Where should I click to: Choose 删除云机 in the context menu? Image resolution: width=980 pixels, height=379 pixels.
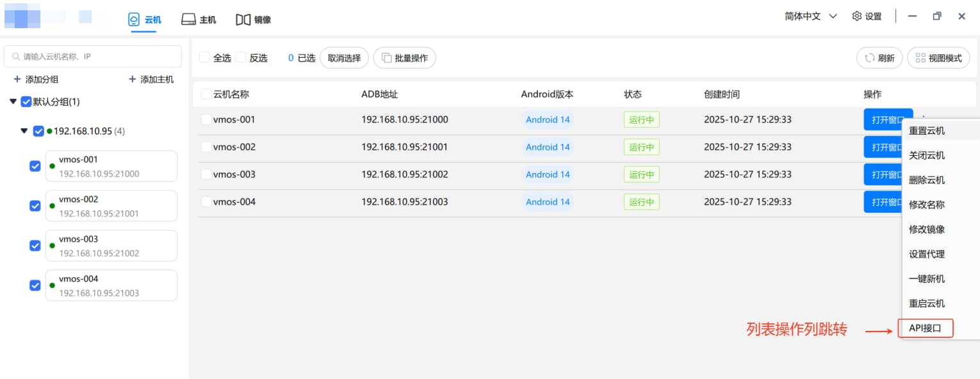click(x=925, y=180)
